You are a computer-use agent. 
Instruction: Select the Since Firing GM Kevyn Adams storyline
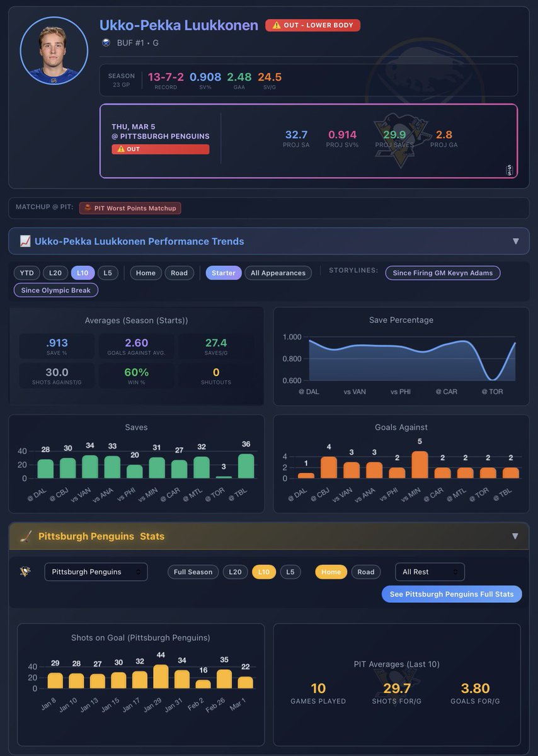click(x=443, y=273)
